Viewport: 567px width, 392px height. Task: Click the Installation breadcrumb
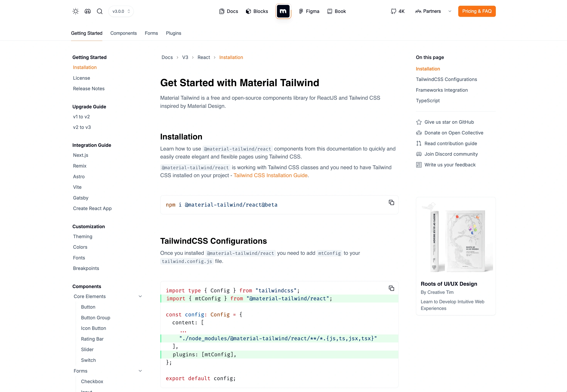231,57
